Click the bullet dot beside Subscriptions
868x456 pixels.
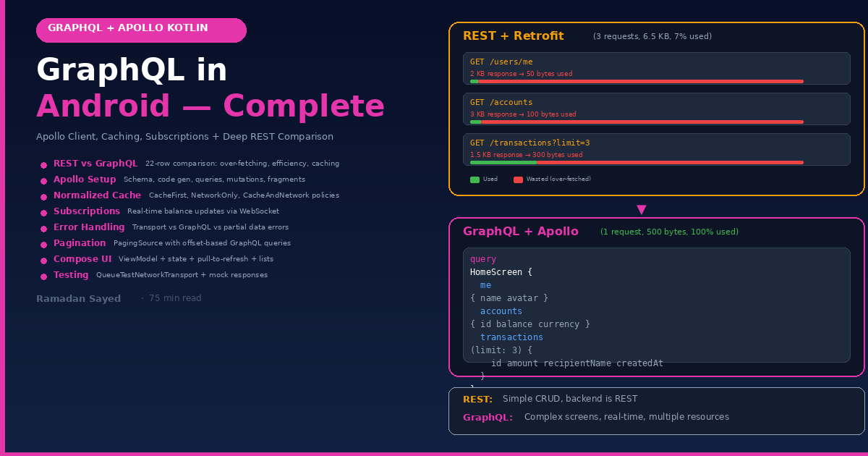click(x=43, y=213)
